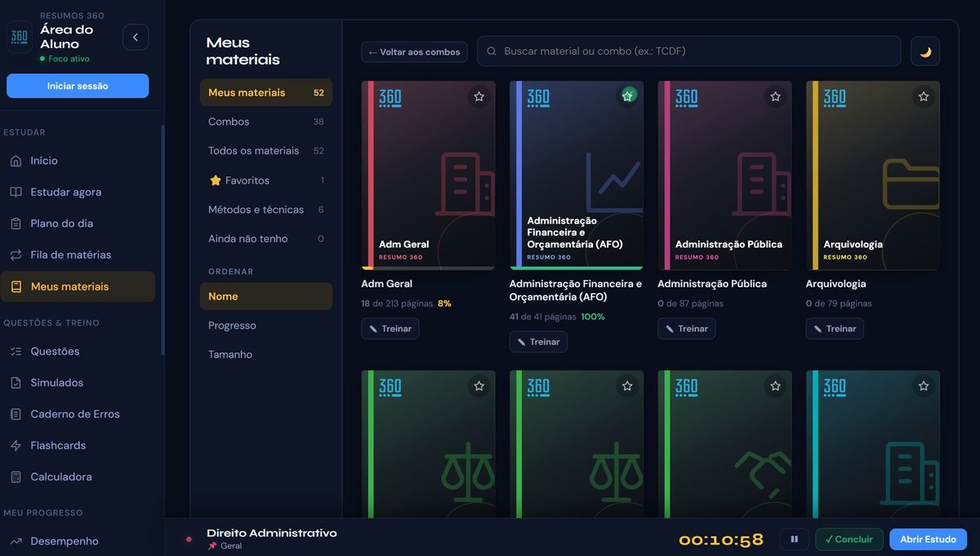This screenshot has width=980, height=556.
Task: Click the Questões checklist icon
Action: click(x=16, y=352)
